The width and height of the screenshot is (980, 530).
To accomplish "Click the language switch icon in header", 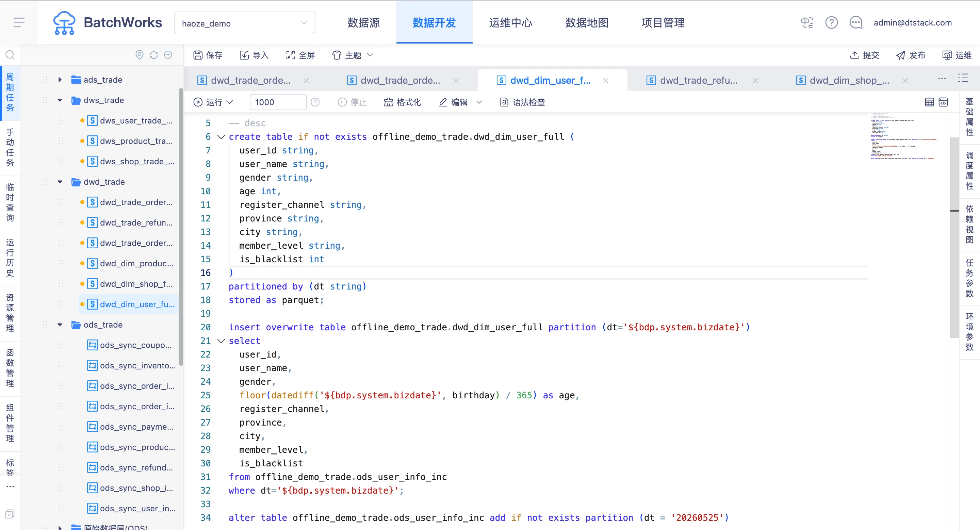I will [807, 23].
